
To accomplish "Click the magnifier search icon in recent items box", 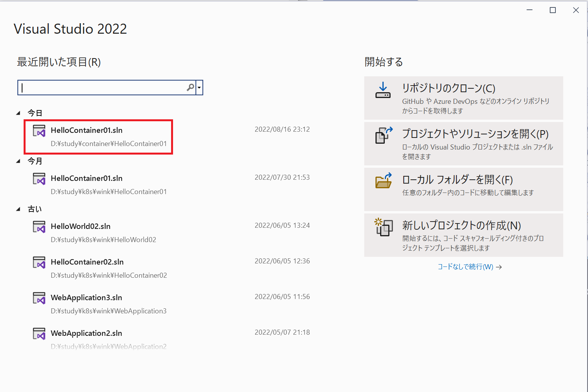I will [190, 88].
